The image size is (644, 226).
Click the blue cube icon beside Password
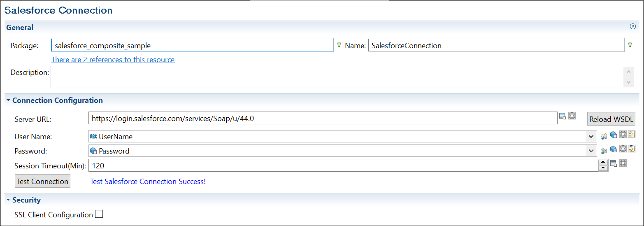pyautogui.click(x=614, y=149)
